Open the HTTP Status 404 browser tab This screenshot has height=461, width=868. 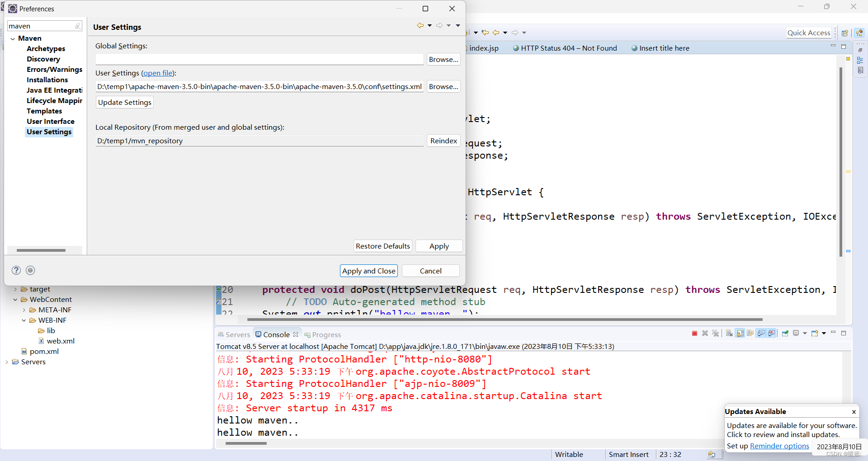pos(565,48)
